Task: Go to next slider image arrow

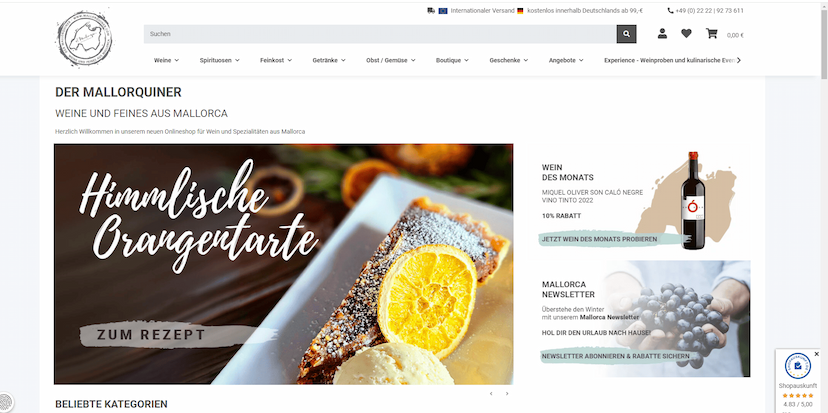Action: pyautogui.click(x=507, y=393)
